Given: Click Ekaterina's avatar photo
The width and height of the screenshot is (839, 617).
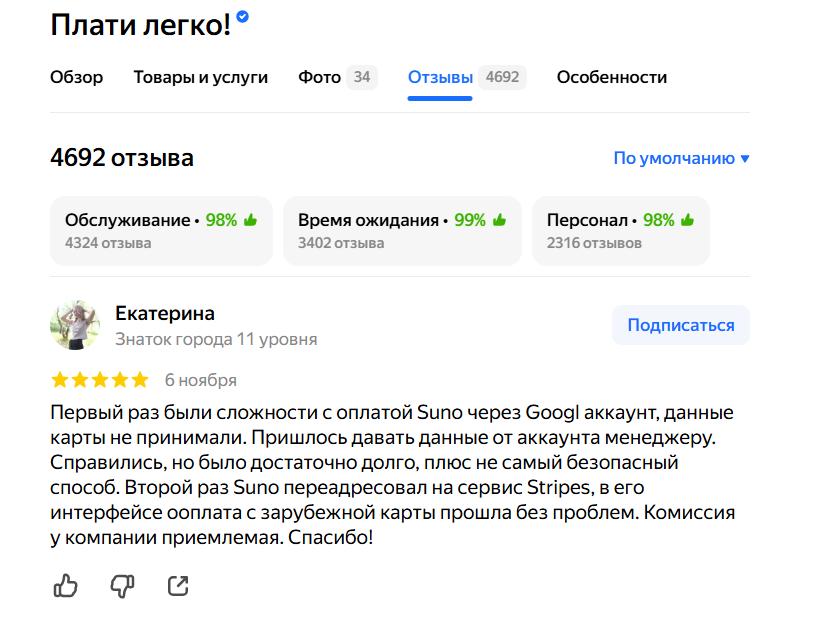Looking at the screenshot, I should point(75,325).
